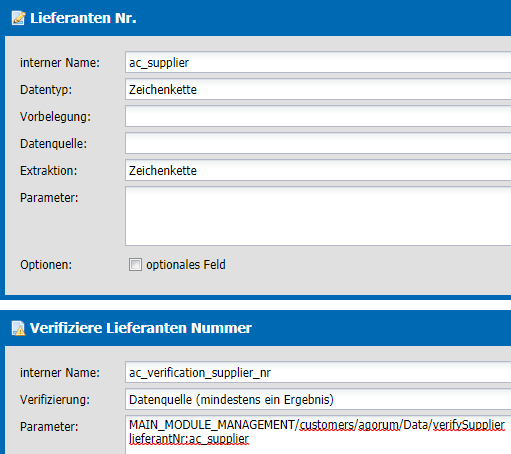Select the Lieferanten Nr. panel header
This screenshot has width=511, height=454.
(255, 18)
